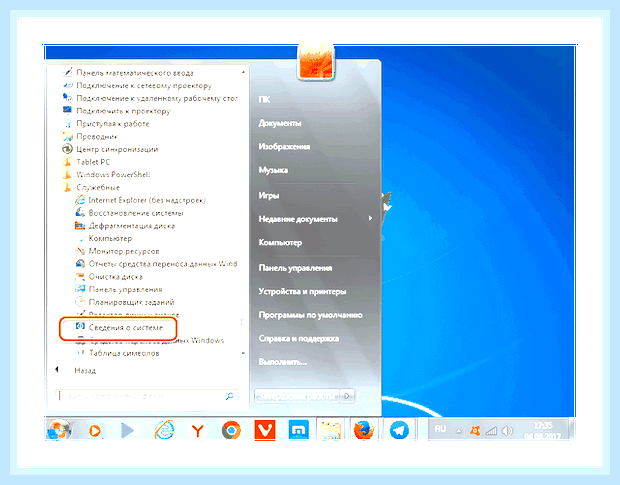
Task: Launch Internet Explorer (без надстроек)
Action: (x=140, y=200)
